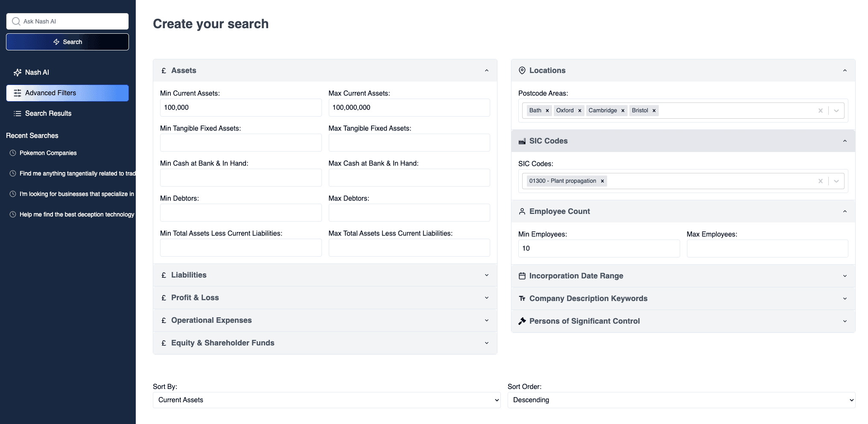Viewport: 868px width, 424px height.
Task: Remove the Cambridge postcode tag
Action: click(623, 111)
